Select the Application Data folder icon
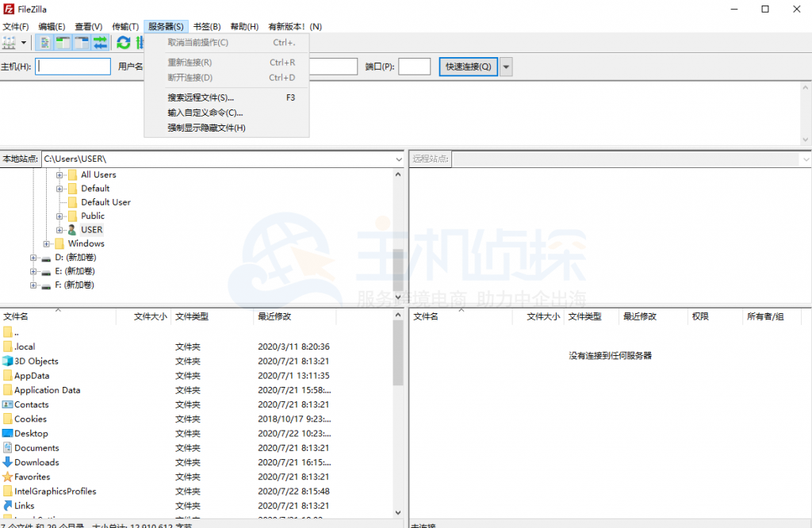The width and height of the screenshot is (812, 528). pyautogui.click(x=8, y=390)
